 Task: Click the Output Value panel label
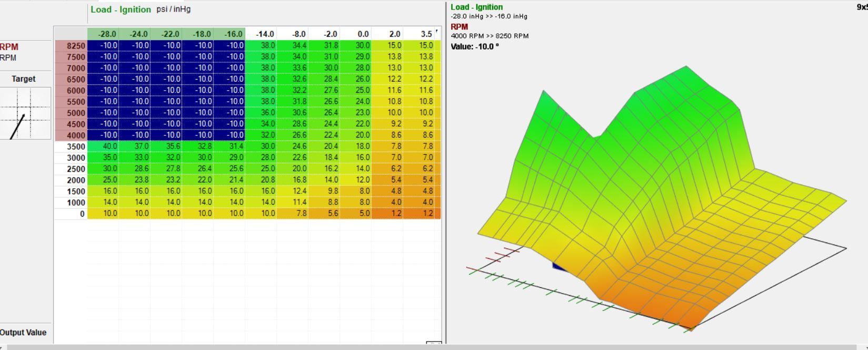point(23,333)
